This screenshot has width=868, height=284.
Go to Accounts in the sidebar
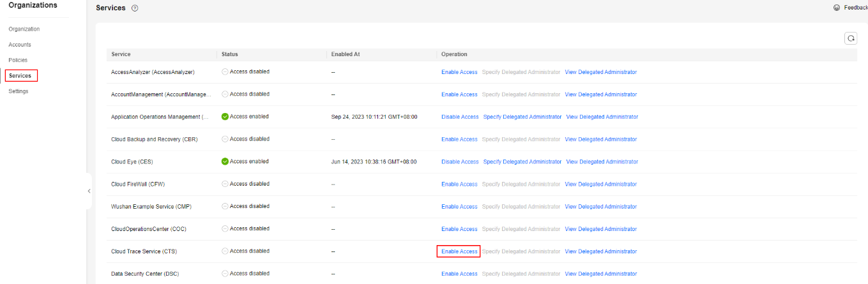20,45
